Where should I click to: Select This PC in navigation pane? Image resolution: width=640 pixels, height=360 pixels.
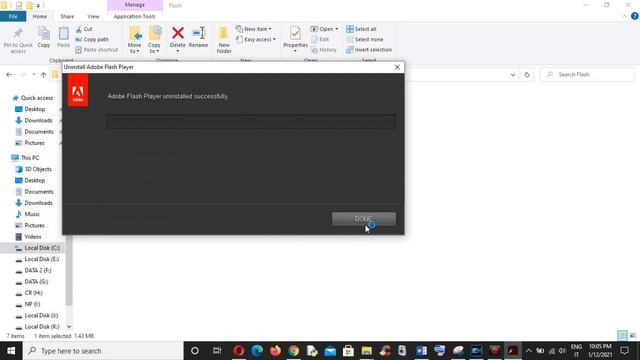25,158
